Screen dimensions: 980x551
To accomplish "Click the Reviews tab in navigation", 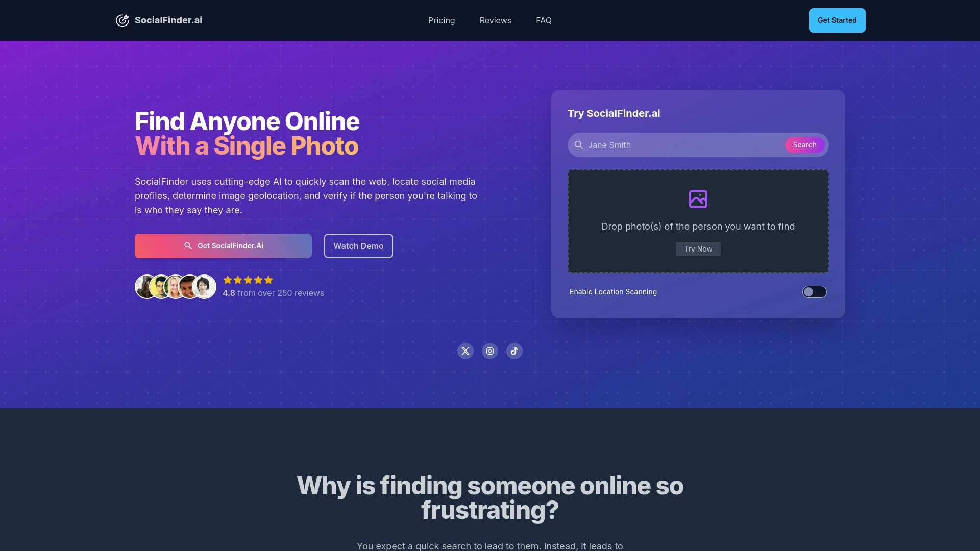I will (x=495, y=20).
